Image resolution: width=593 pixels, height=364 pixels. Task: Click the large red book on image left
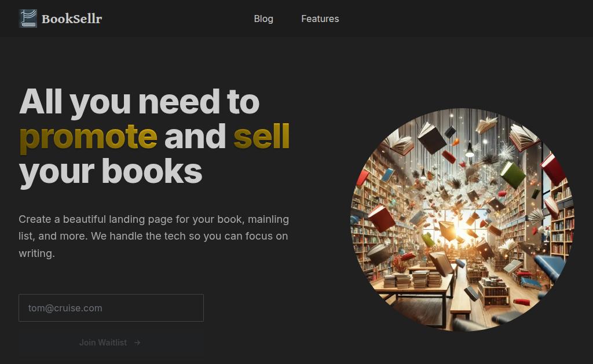381,218
